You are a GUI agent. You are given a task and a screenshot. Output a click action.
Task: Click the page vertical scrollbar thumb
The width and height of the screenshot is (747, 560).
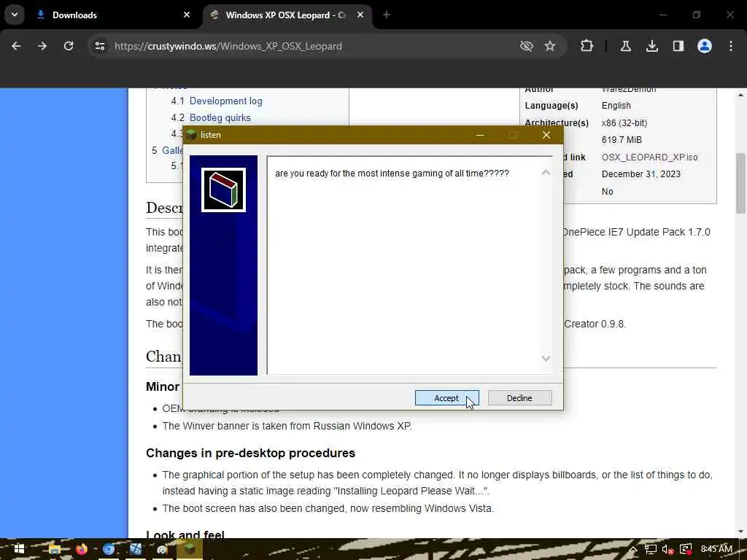pyautogui.click(x=740, y=183)
